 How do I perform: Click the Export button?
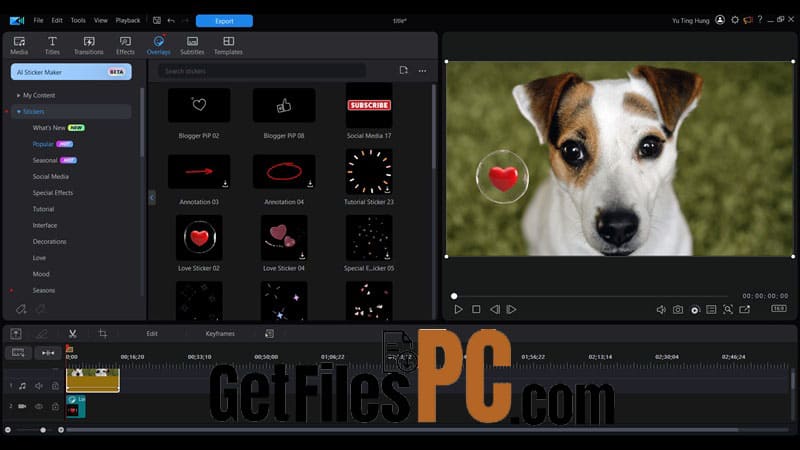(224, 21)
